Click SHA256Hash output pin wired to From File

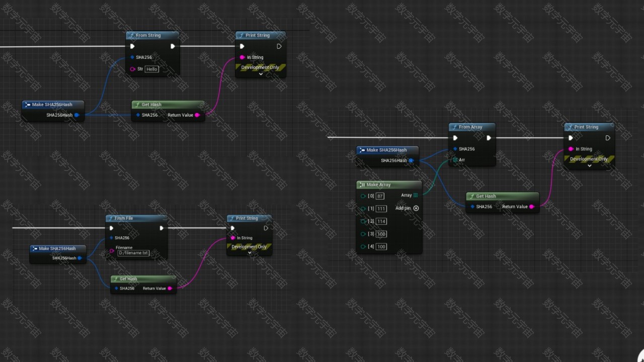tap(79, 258)
